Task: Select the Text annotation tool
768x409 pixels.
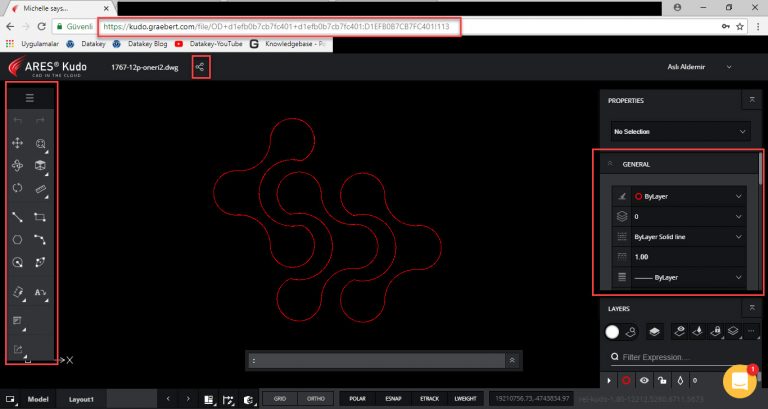Action: click(42, 292)
